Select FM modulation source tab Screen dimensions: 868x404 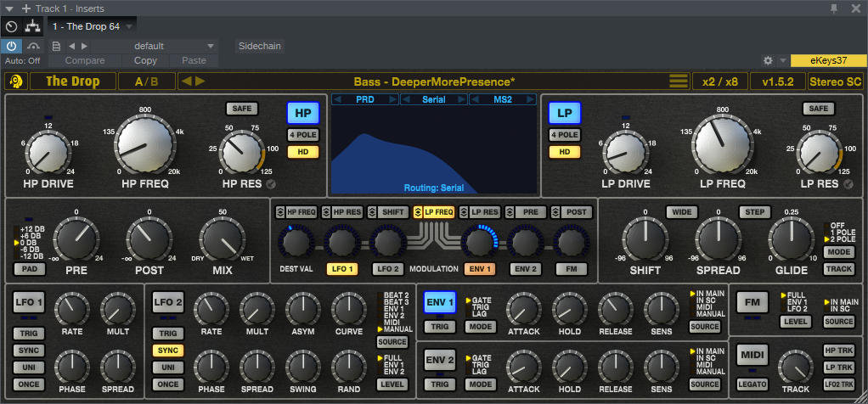pyautogui.click(x=572, y=269)
